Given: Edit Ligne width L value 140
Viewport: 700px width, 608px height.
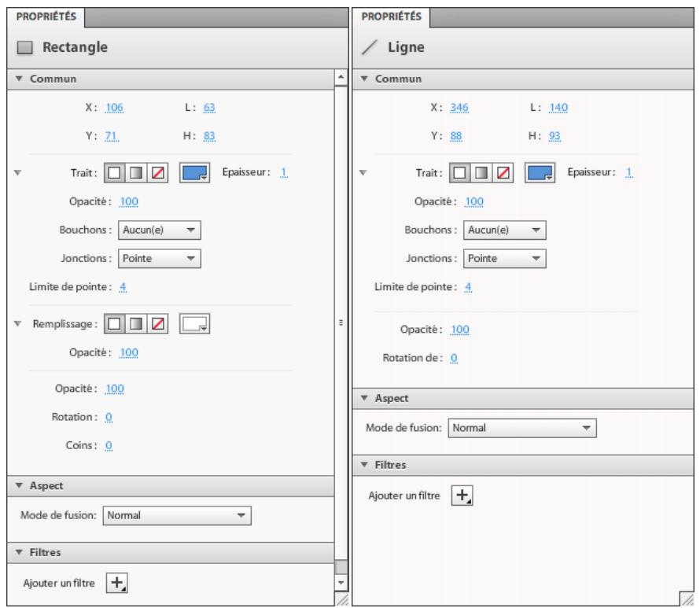Looking at the screenshot, I should click(558, 108).
